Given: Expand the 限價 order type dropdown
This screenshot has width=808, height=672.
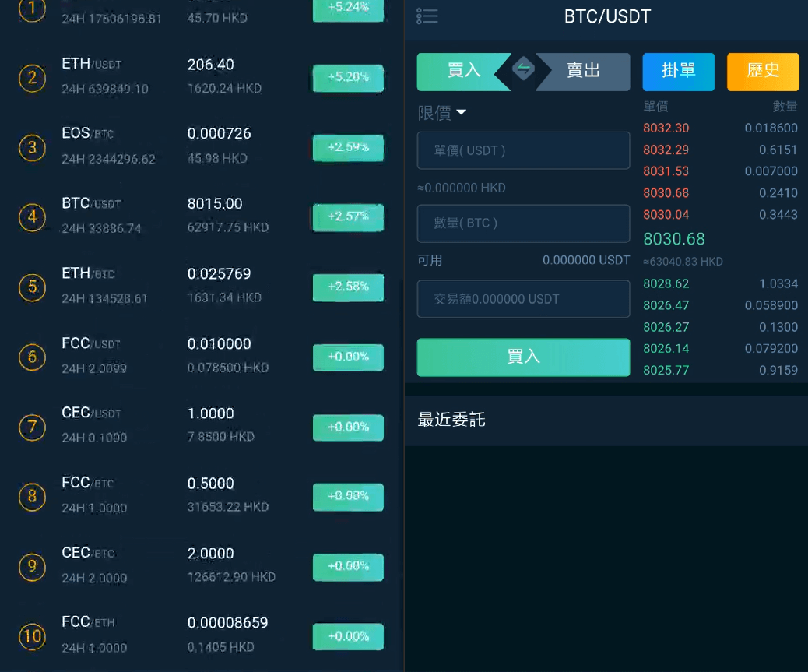Looking at the screenshot, I should pyautogui.click(x=442, y=114).
